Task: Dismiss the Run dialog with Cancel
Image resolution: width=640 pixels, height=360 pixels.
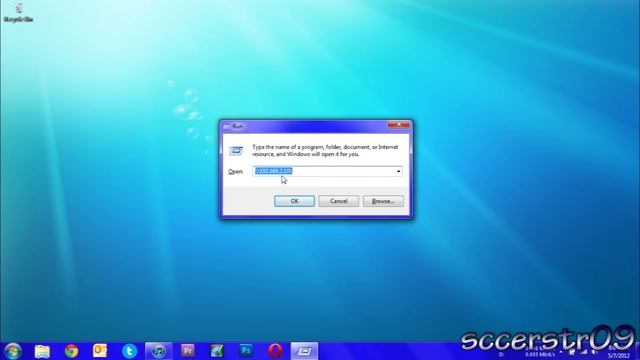Action: click(339, 201)
